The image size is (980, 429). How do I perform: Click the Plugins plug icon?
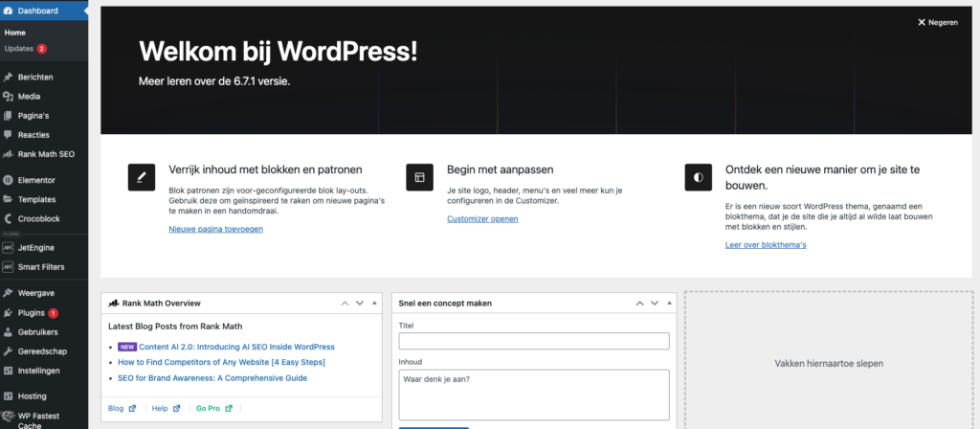click(8, 313)
